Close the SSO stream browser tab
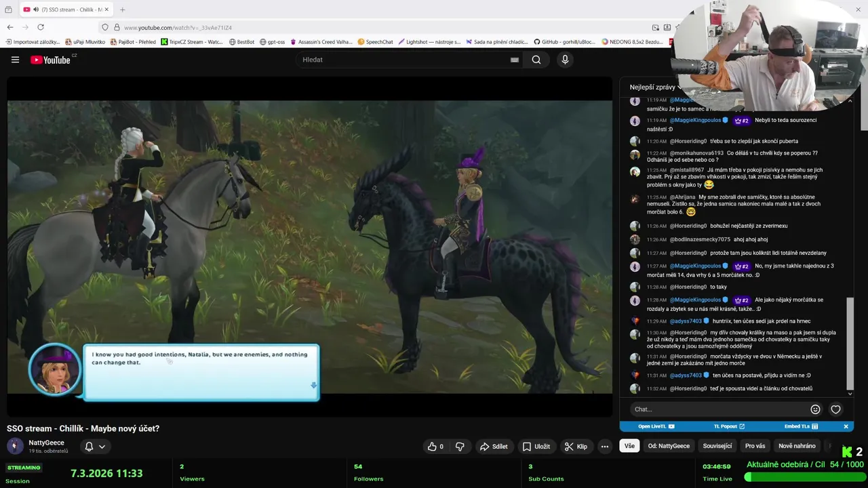Viewport: 868px width, 488px height. pos(106,9)
